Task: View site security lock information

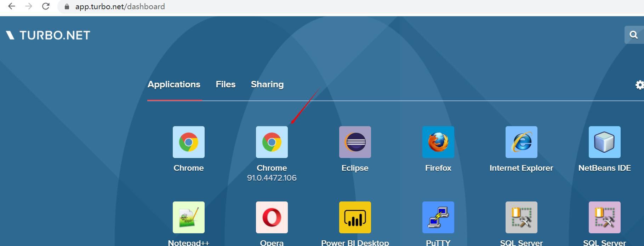Action: pos(67,7)
